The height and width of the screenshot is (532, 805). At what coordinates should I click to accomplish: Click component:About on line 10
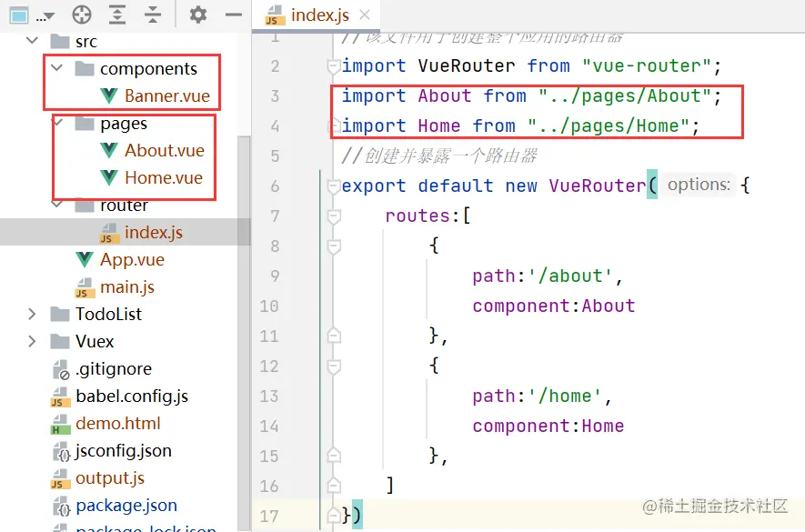[553, 306]
